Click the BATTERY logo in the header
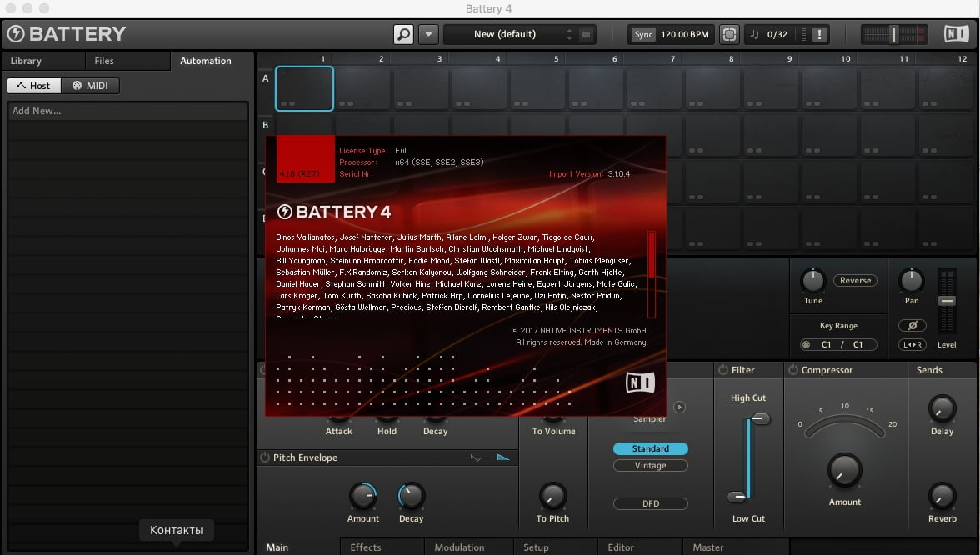This screenshot has height=555, width=980. [67, 33]
